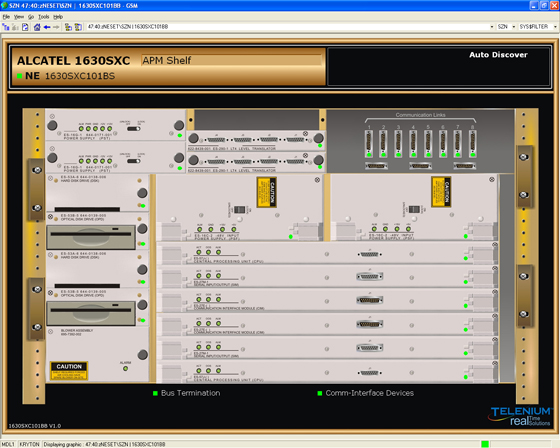The height and width of the screenshot is (448, 560).
Task: Click the address path input field
Action: pos(288,27)
